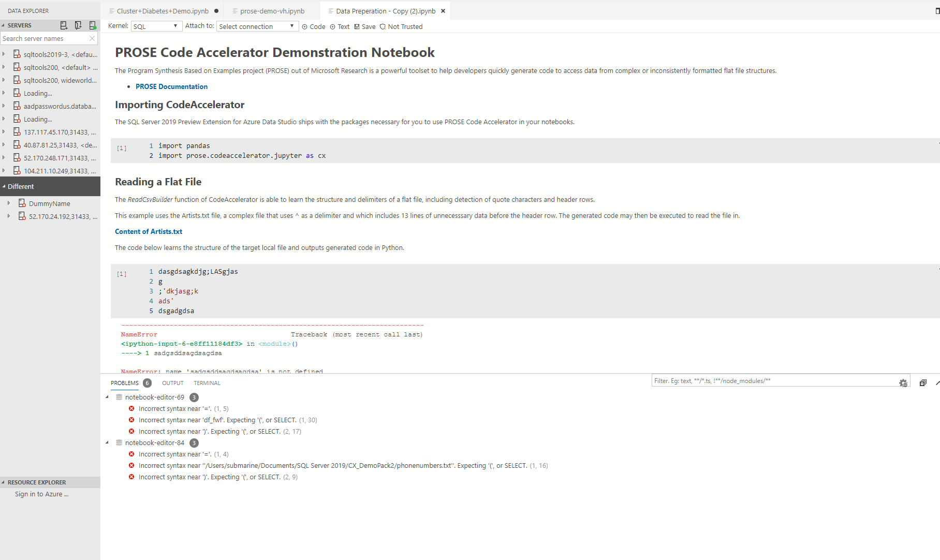The height and width of the screenshot is (560, 940).
Task: Click the Collapse All icon in Problems panel
Action: pos(923,383)
